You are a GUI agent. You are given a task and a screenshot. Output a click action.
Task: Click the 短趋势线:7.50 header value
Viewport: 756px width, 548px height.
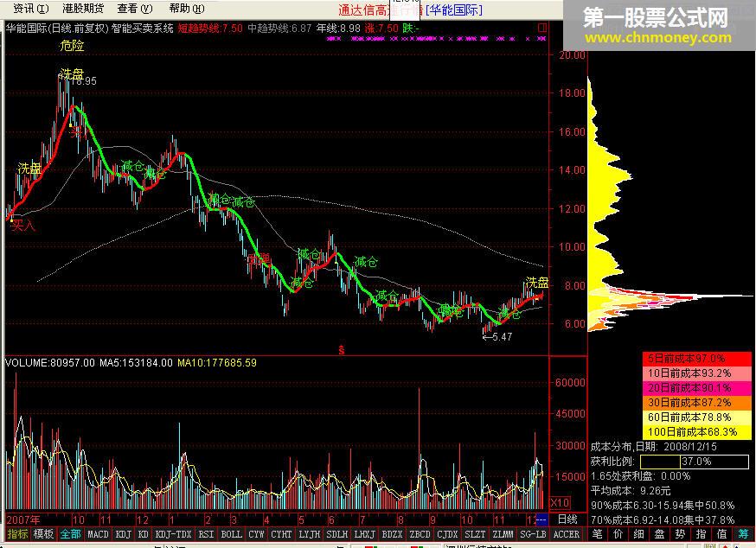click(210, 29)
